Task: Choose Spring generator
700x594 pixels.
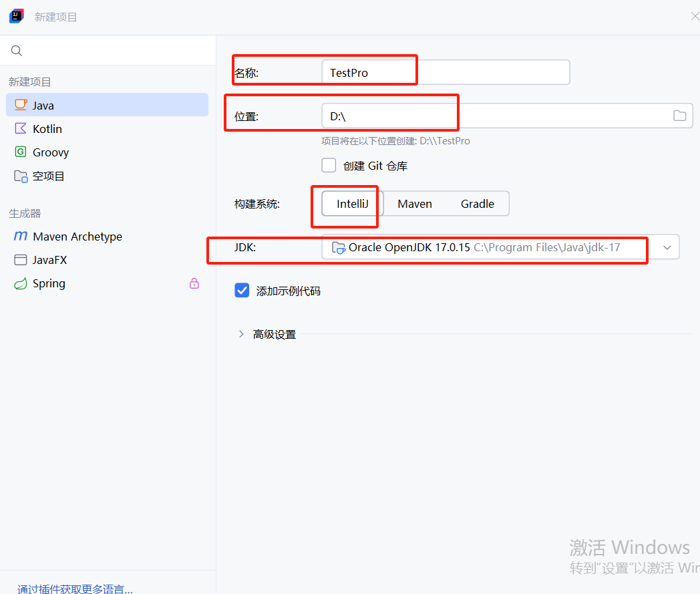Action: [x=107, y=283]
